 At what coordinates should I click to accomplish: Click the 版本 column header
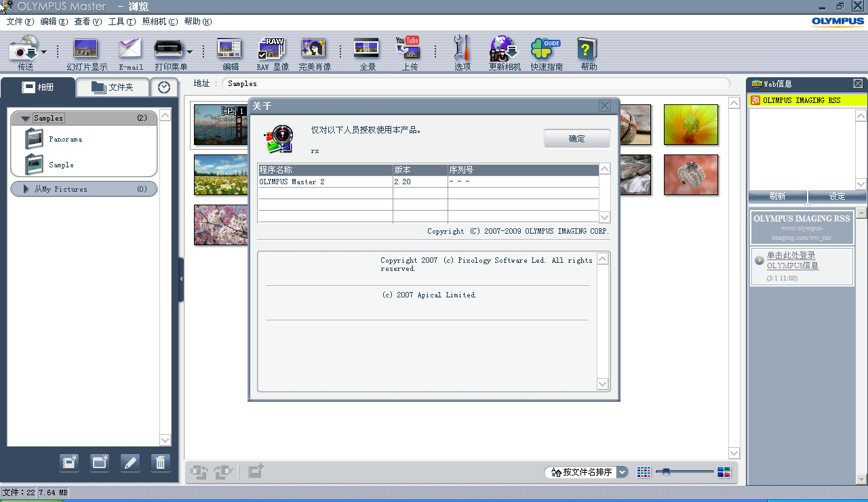420,170
